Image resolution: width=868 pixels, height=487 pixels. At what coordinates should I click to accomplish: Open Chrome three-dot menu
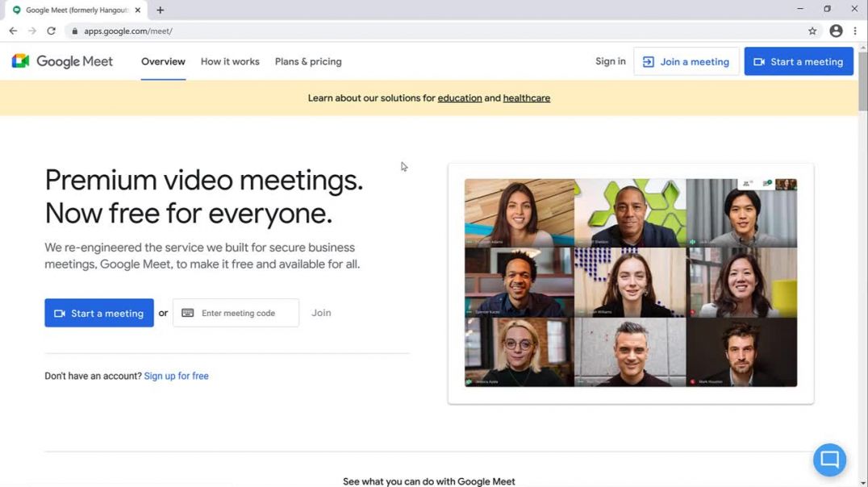855,31
